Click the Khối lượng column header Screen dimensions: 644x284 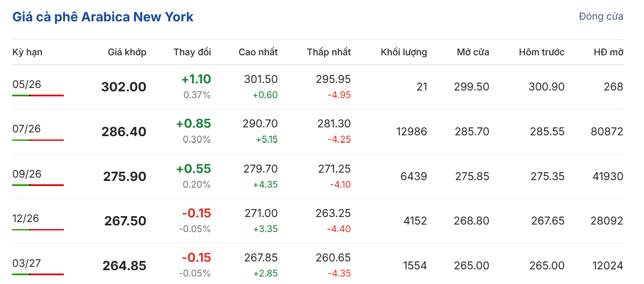click(x=404, y=52)
